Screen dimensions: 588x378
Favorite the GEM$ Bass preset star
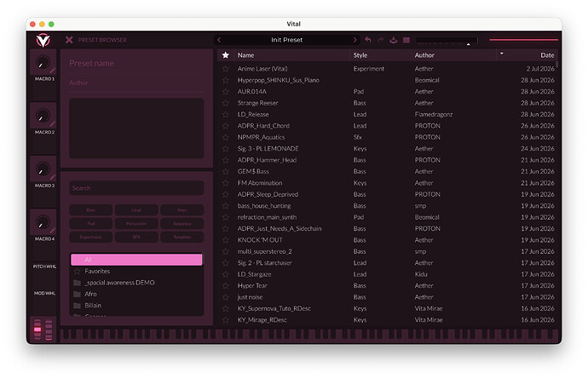225,172
